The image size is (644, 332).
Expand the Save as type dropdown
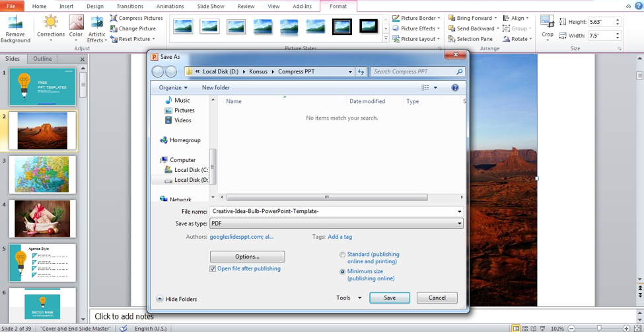[x=459, y=224]
